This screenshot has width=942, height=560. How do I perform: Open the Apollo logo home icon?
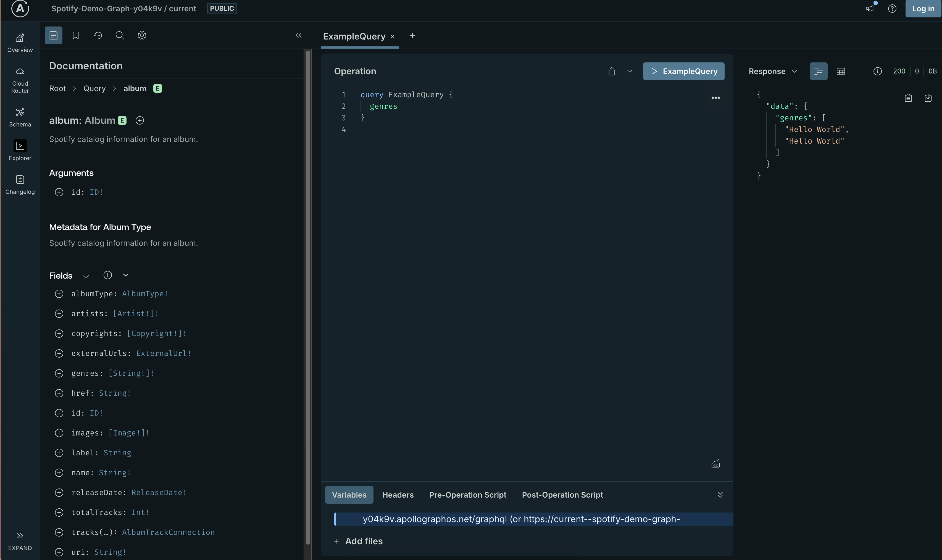pyautogui.click(x=20, y=8)
